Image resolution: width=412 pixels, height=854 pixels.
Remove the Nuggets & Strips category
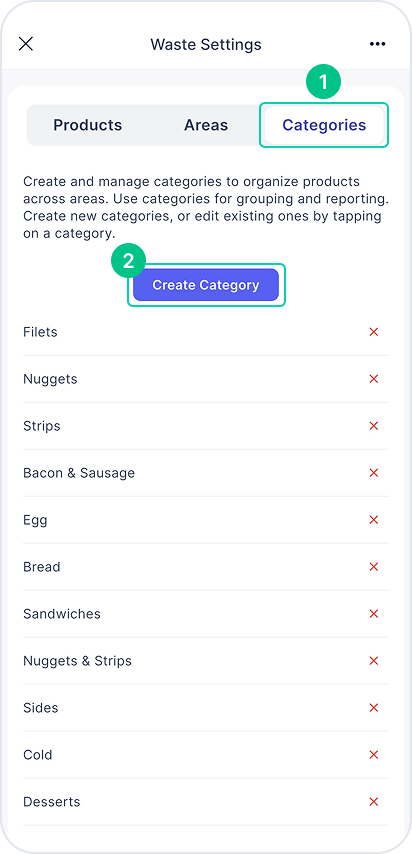(374, 661)
